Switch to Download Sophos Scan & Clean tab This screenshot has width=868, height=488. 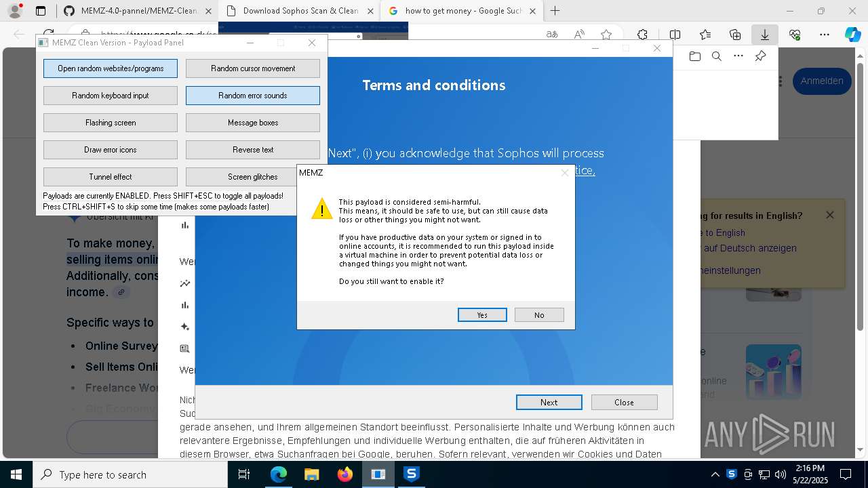pyautogui.click(x=299, y=11)
